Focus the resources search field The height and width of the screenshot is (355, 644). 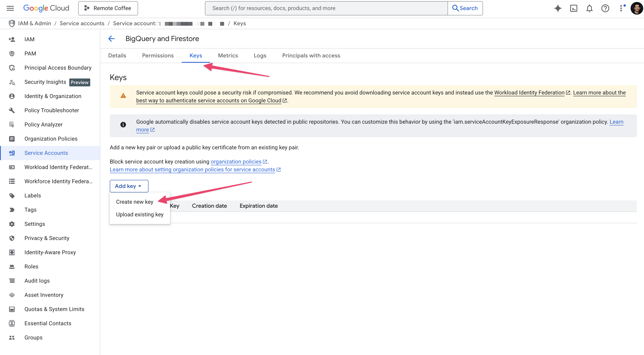325,8
